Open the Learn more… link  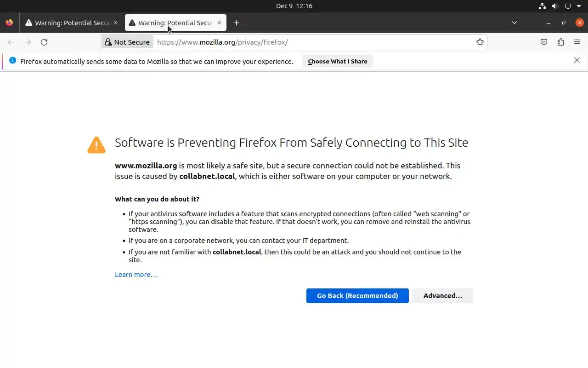(x=136, y=275)
